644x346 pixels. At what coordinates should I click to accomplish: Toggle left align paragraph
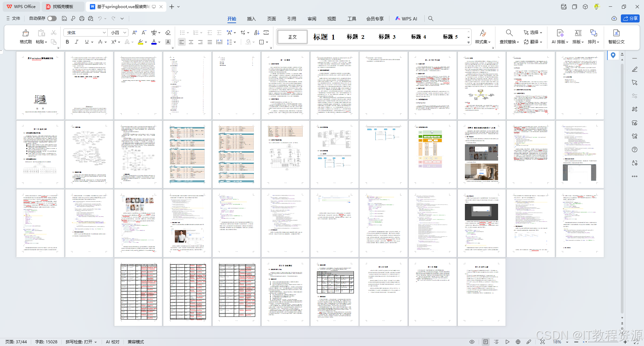[181, 42]
